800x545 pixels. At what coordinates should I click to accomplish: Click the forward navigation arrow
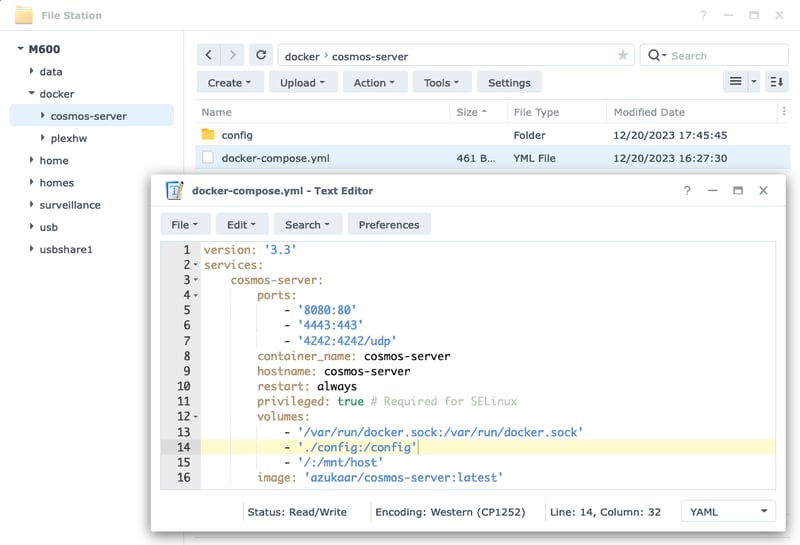coord(233,56)
